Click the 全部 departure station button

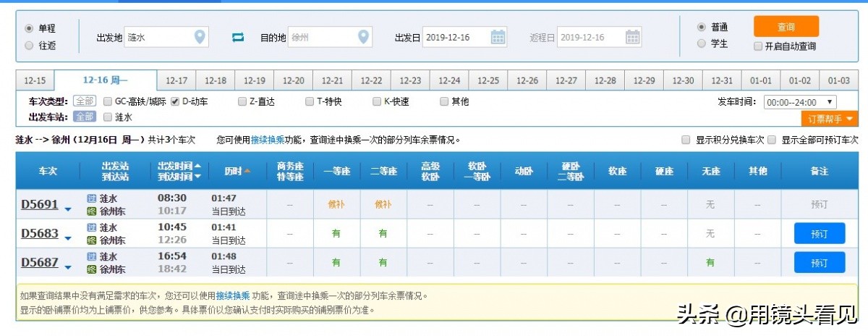(85, 117)
